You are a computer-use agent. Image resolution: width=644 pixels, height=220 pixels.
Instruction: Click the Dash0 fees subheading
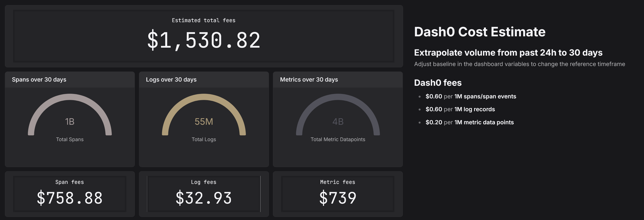point(438,83)
